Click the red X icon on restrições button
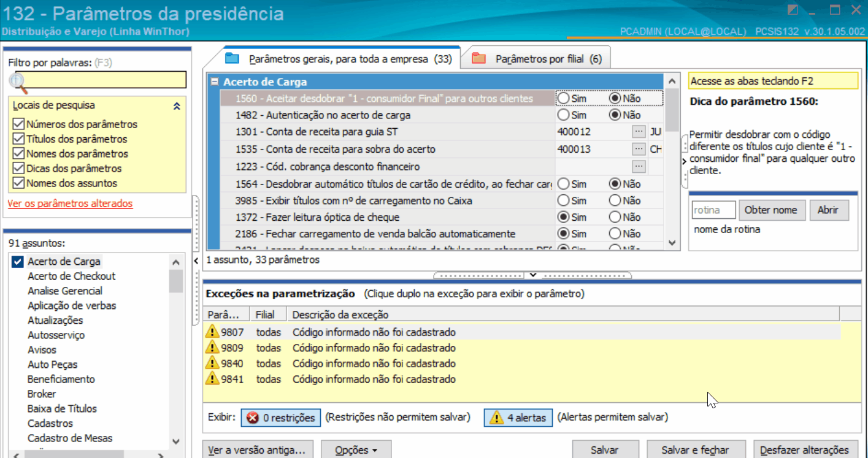Viewport: 868px width, 458px height. (x=252, y=418)
